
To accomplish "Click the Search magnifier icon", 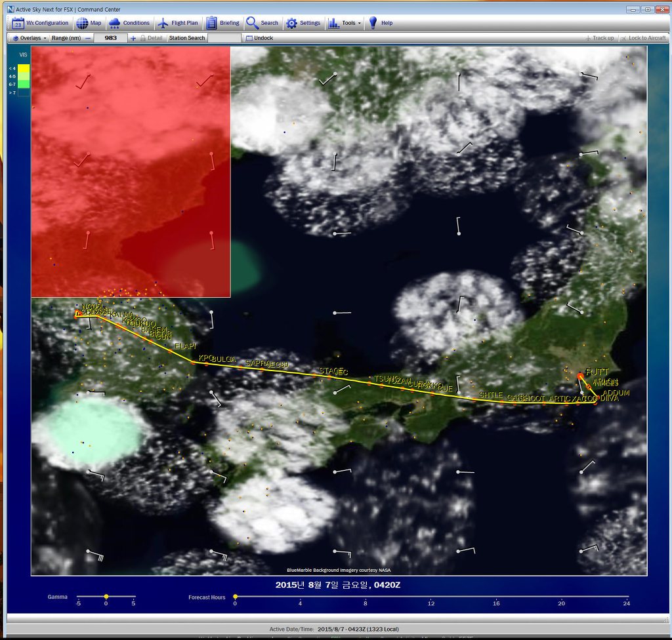I will (253, 23).
